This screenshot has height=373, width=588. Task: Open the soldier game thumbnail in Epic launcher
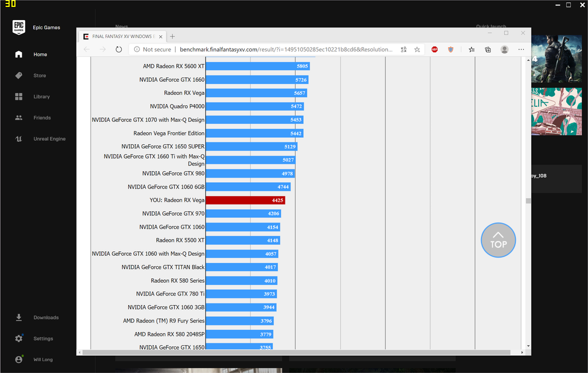pos(556,59)
